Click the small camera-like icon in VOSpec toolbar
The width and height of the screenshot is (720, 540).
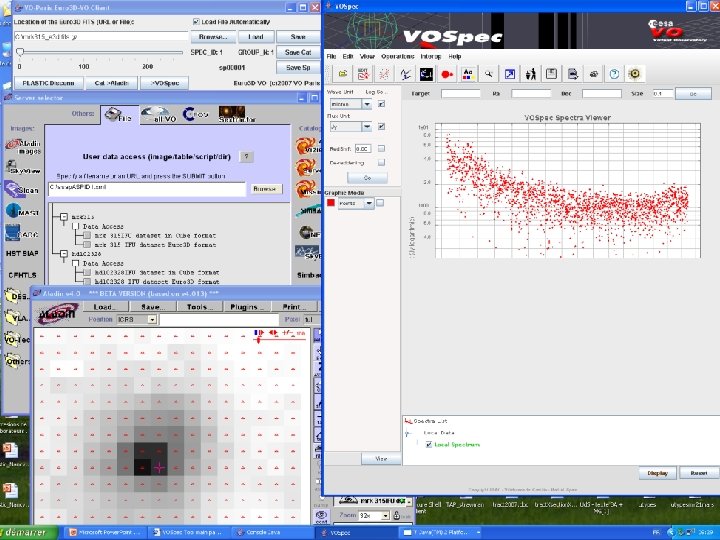593,74
